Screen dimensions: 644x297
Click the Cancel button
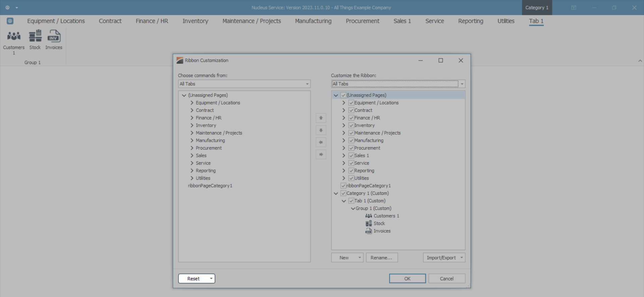(447, 279)
